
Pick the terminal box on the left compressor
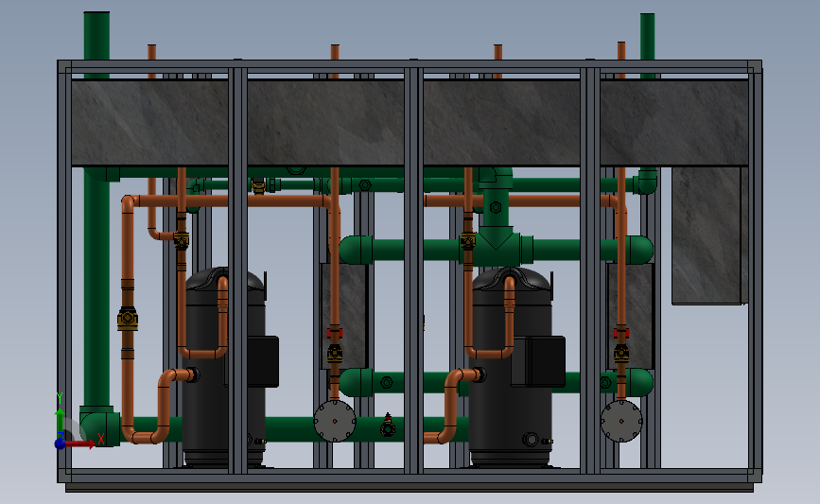(x=263, y=362)
